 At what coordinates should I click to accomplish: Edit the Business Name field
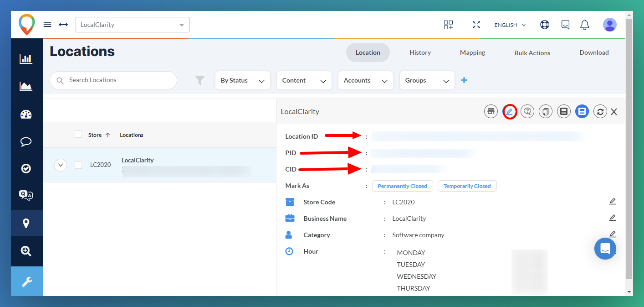(x=613, y=218)
